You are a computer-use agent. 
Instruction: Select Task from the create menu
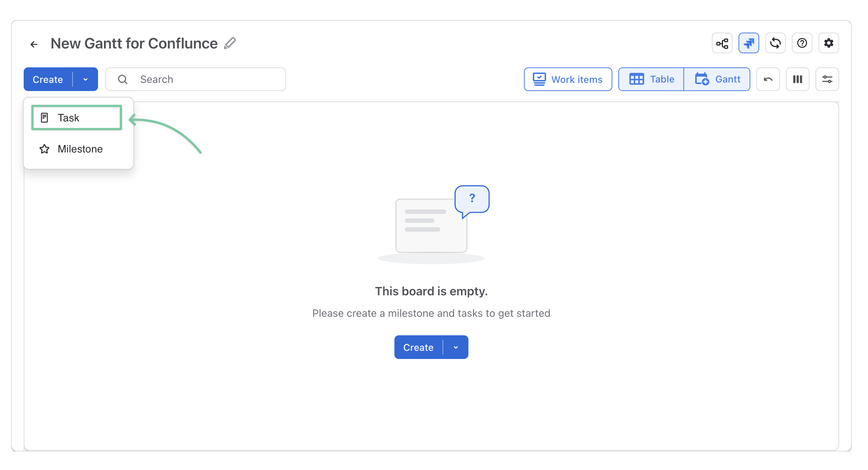(x=77, y=118)
